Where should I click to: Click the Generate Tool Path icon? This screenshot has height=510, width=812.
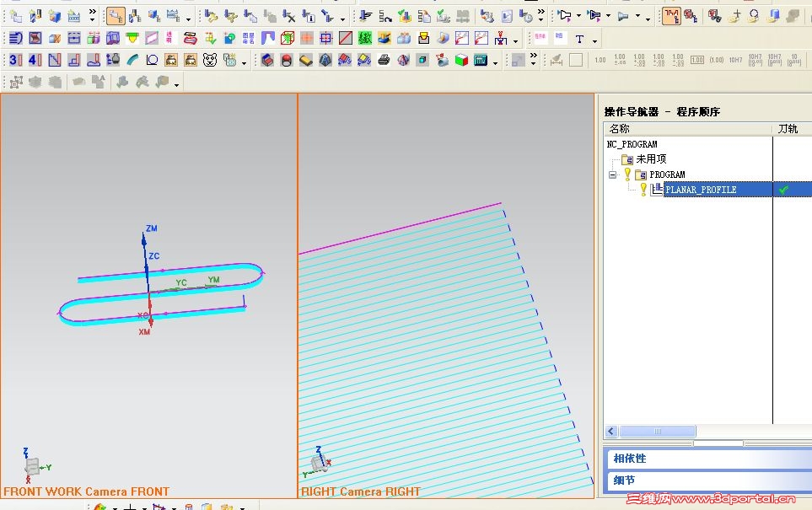click(x=366, y=17)
